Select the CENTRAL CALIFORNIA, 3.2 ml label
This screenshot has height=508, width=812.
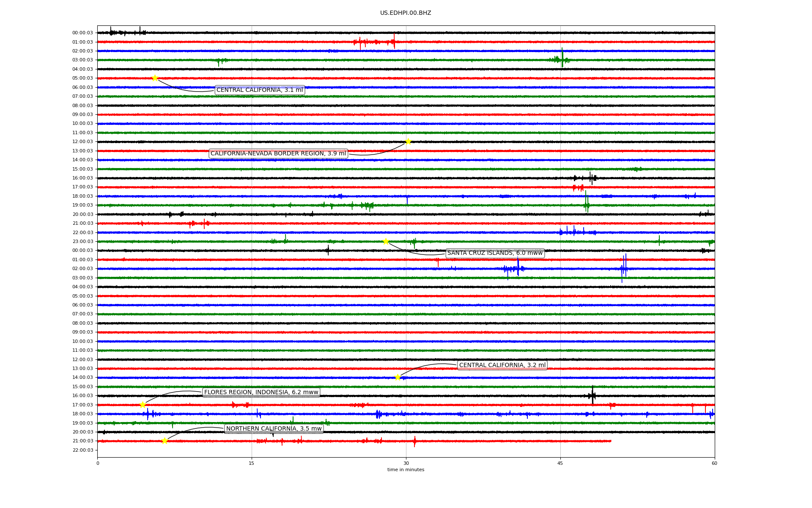(x=502, y=365)
